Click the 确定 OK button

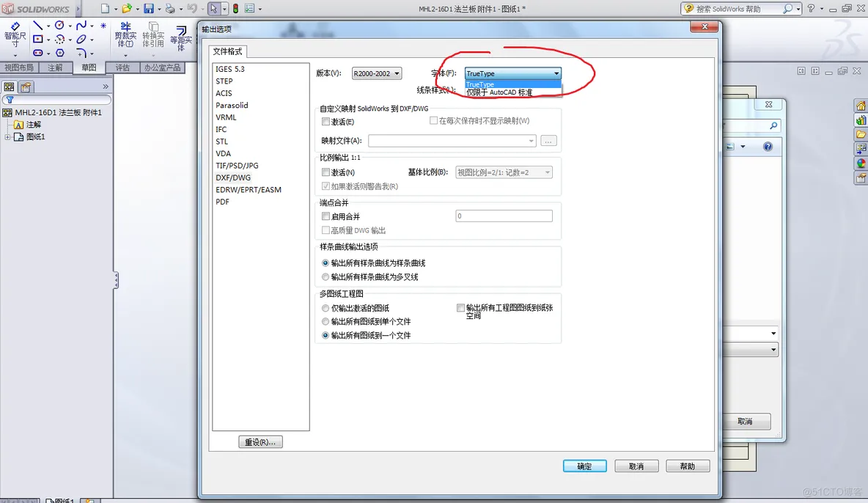click(584, 466)
